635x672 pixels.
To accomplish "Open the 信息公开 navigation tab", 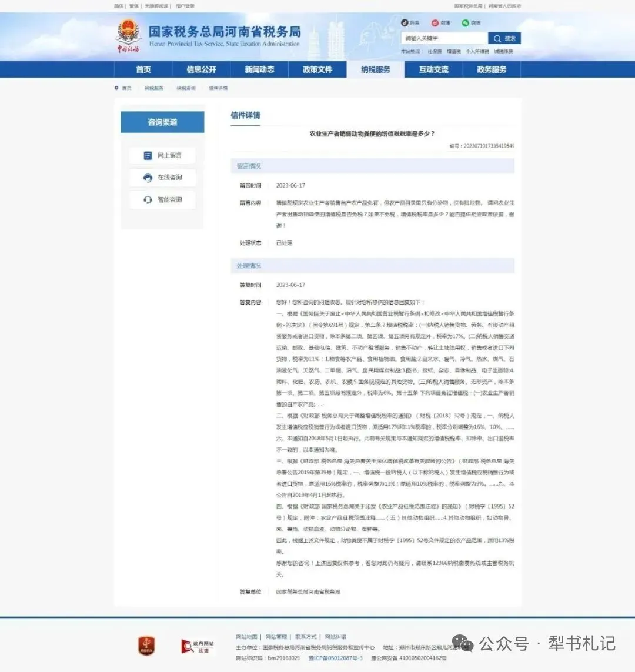I will [x=202, y=69].
